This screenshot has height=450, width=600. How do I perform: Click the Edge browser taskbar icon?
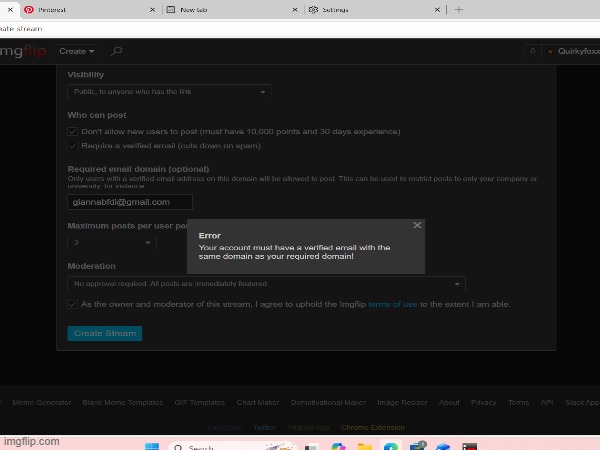[391, 447]
